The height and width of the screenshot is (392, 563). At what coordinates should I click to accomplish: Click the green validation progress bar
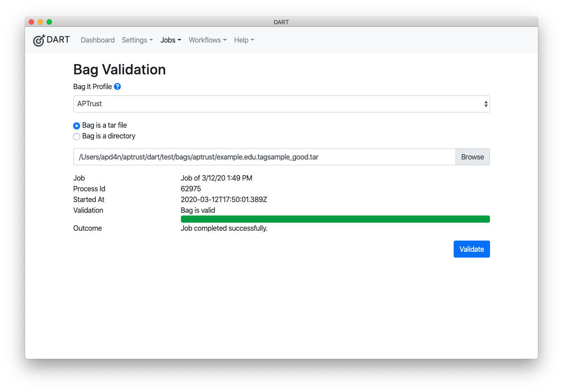tap(335, 219)
